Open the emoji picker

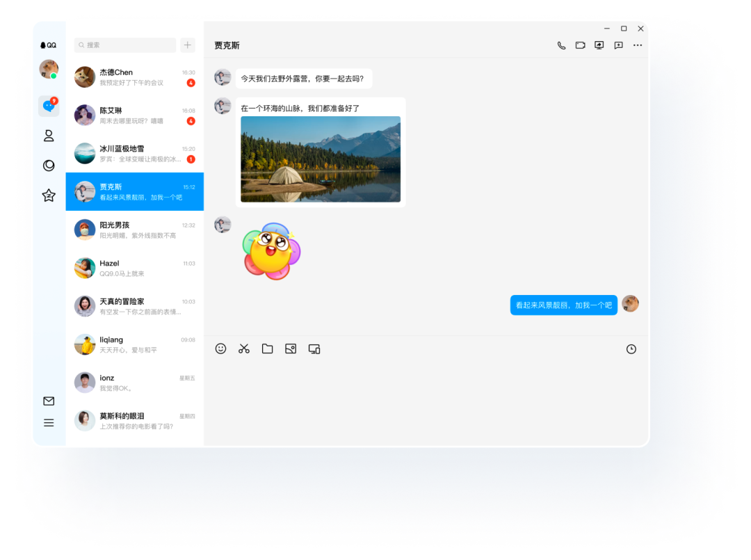[x=221, y=349]
